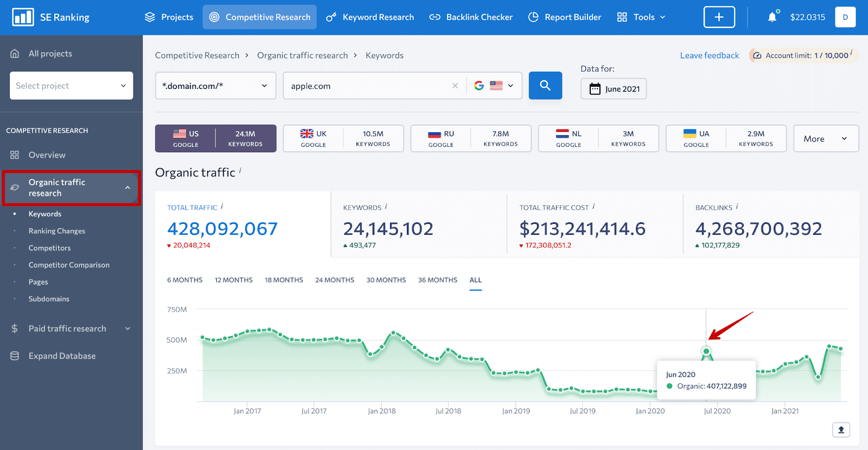
Task: Clear the apple.com domain with X icon
Action: (455, 86)
